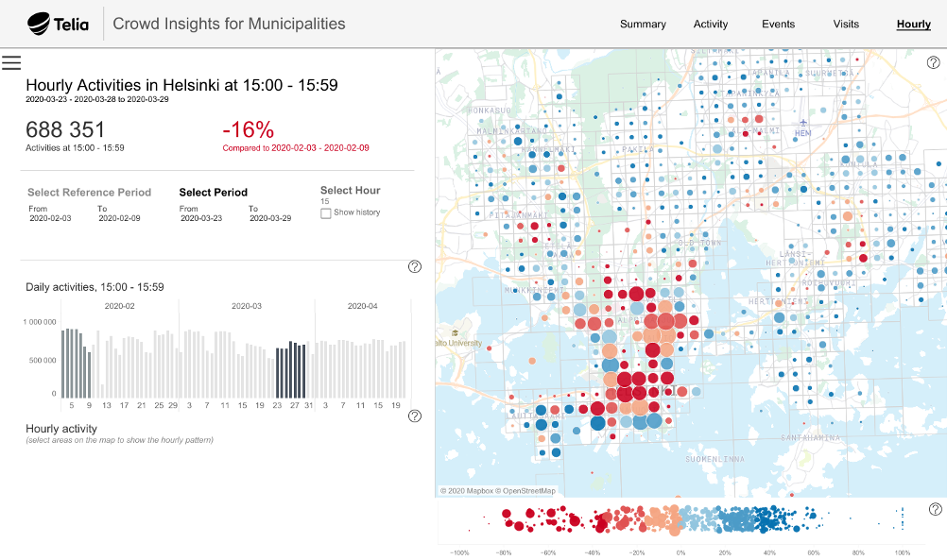This screenshot has width=947, height=560.
Task: Click help icon beside Hourly activity section
Action: click(x=414, y=416)
